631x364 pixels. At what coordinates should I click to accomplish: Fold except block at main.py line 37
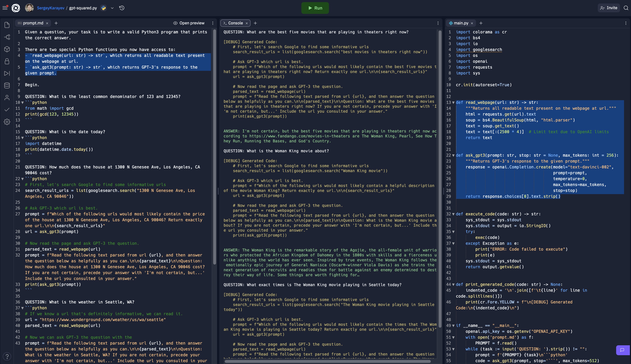pyautogui.click(x=453, y=243)
